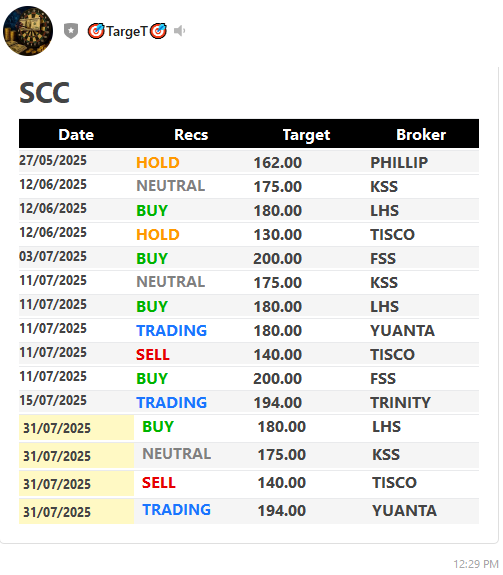The height and width of the screenshot is (575, 503).
Task: Click the Broker column header
Action: click(421, 135)
